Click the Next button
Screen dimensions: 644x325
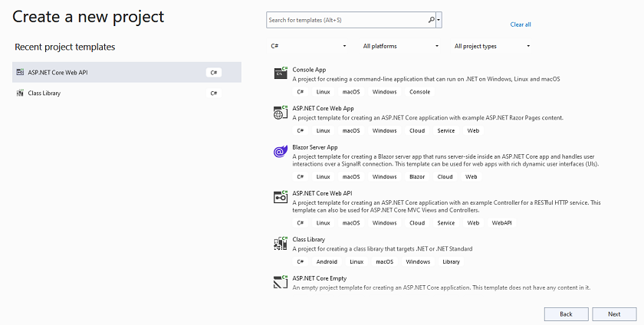[614, 314]
